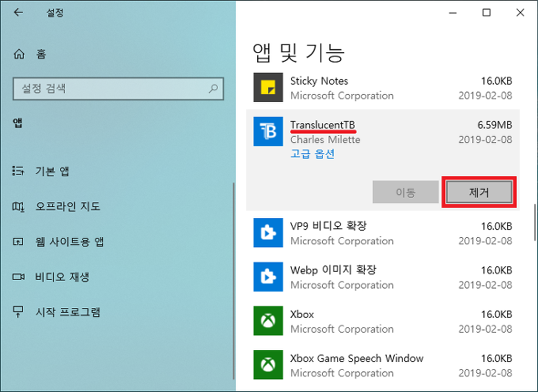Click the disabled 이동 button
Viewport: 538px width, 392px height.
(406, 192)
